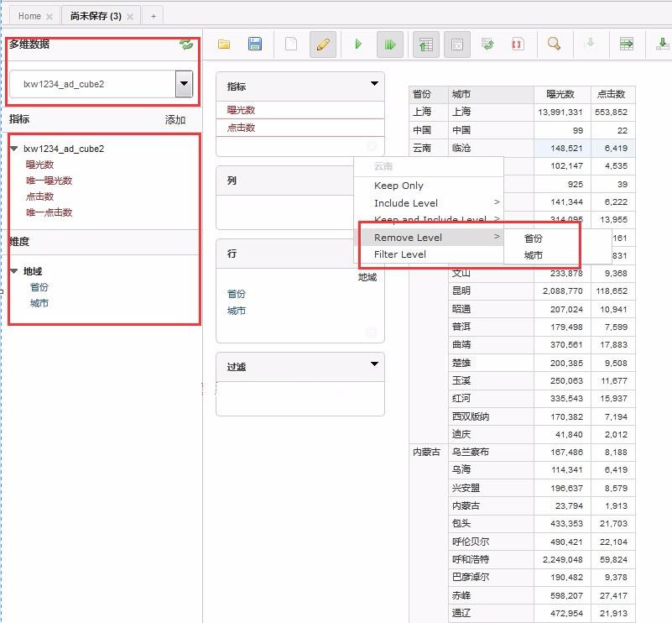Click 唯一点击数 in the measures list

point(49,212)
